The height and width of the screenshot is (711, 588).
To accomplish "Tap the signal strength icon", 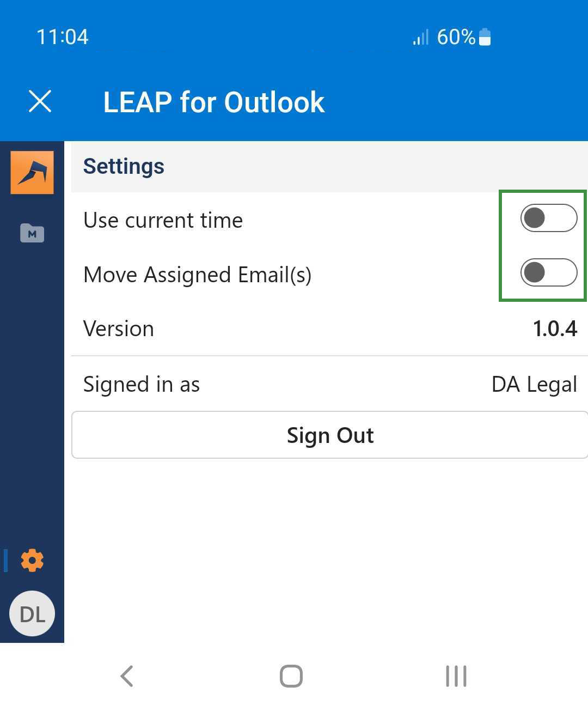I will point(420,37).
